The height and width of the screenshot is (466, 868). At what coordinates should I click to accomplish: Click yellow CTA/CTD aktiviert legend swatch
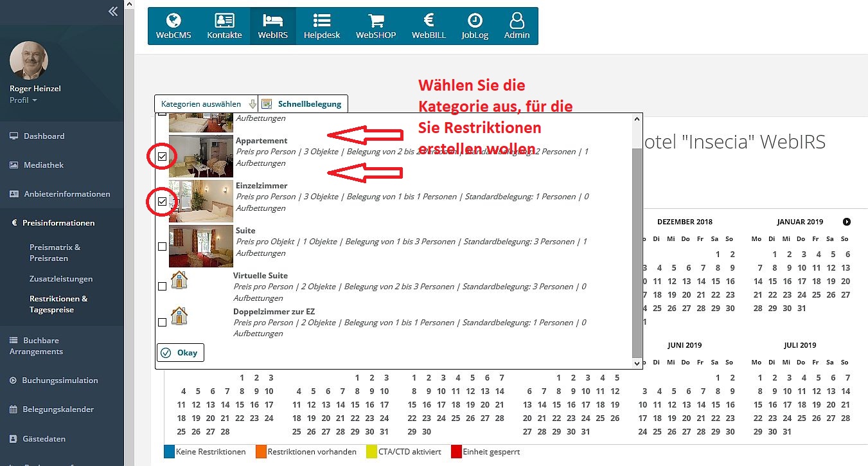(371, 451)
